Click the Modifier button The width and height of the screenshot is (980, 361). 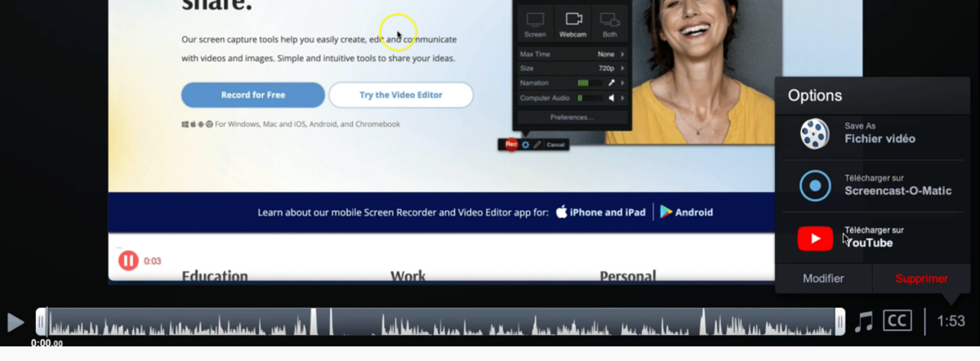coord(823,279)
